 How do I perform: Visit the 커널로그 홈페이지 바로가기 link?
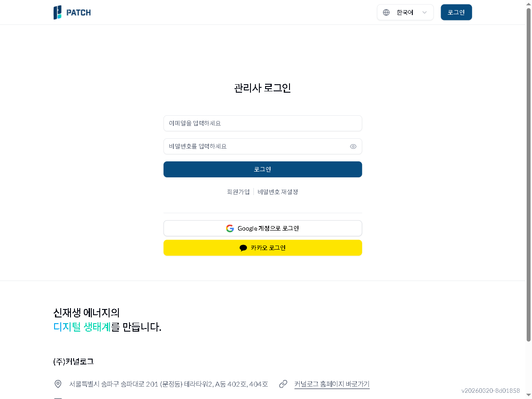pos(332,384)
